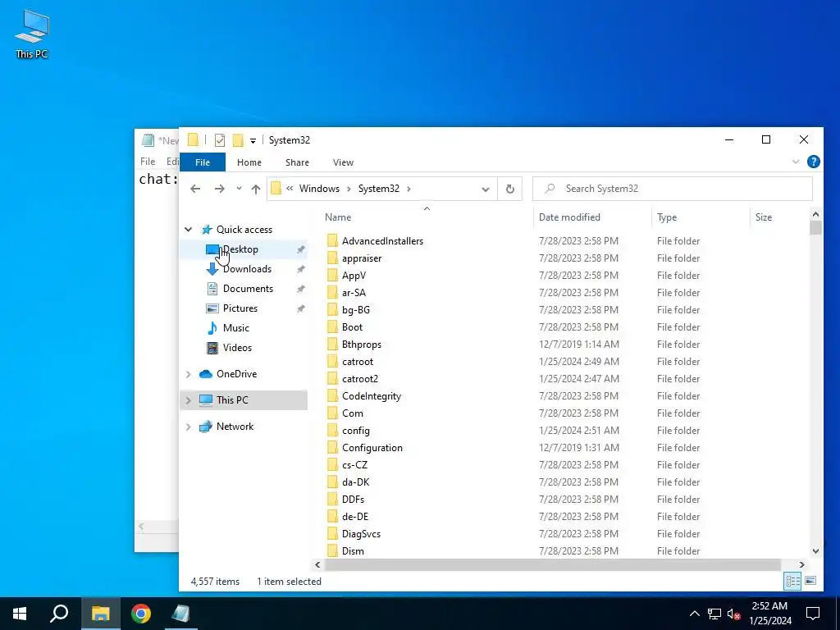
Task: Open the address bar history dropdown
Action: (x=486, y=189)
